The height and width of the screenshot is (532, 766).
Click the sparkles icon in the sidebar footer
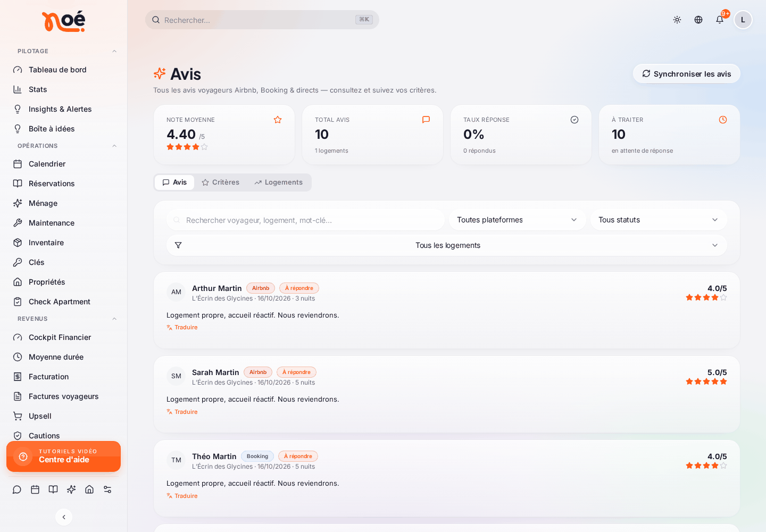(x=71, y=489)
